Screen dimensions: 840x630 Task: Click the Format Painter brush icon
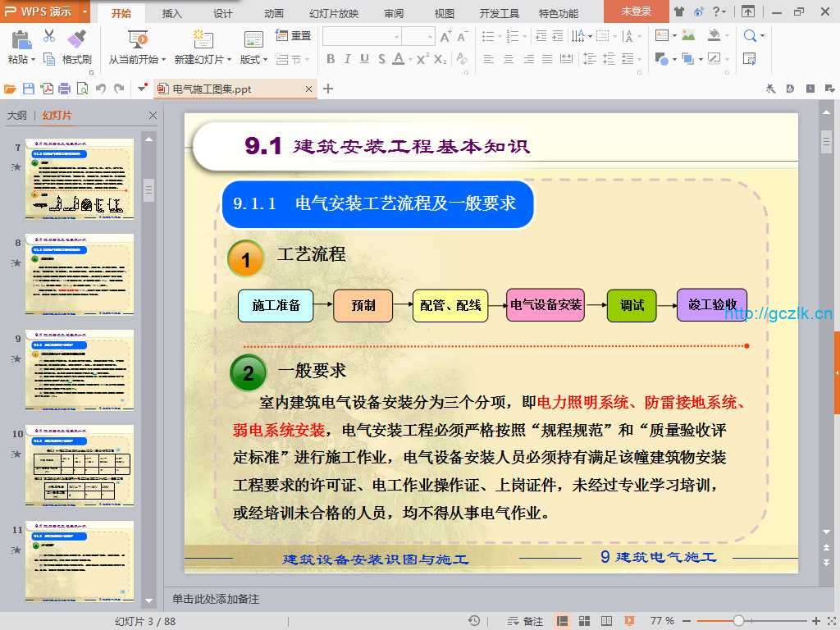[76, 38]
